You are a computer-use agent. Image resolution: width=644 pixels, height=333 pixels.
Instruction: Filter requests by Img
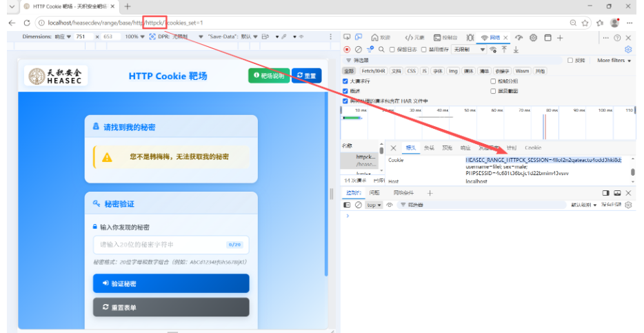(453, 71)
